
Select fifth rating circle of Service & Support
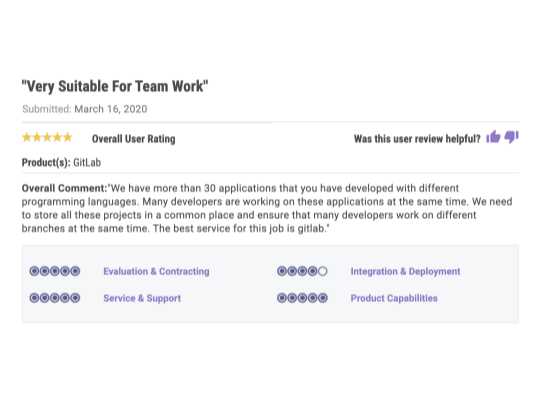[75, 298]
